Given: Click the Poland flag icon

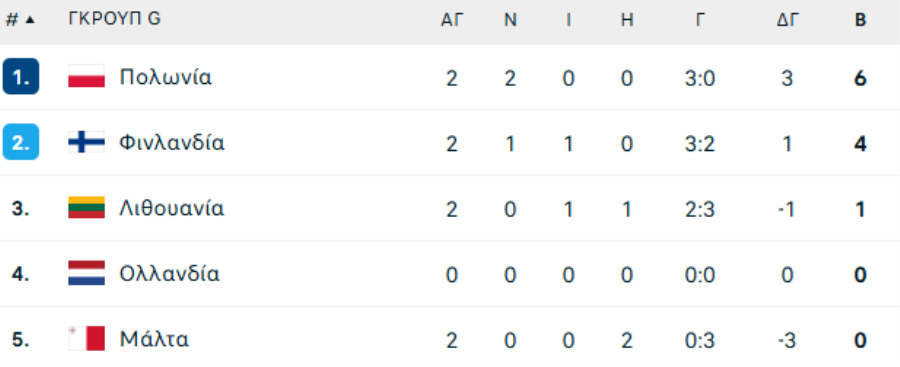Looking at the screenshot, I should pyautogui.click(x=87, y=76).
